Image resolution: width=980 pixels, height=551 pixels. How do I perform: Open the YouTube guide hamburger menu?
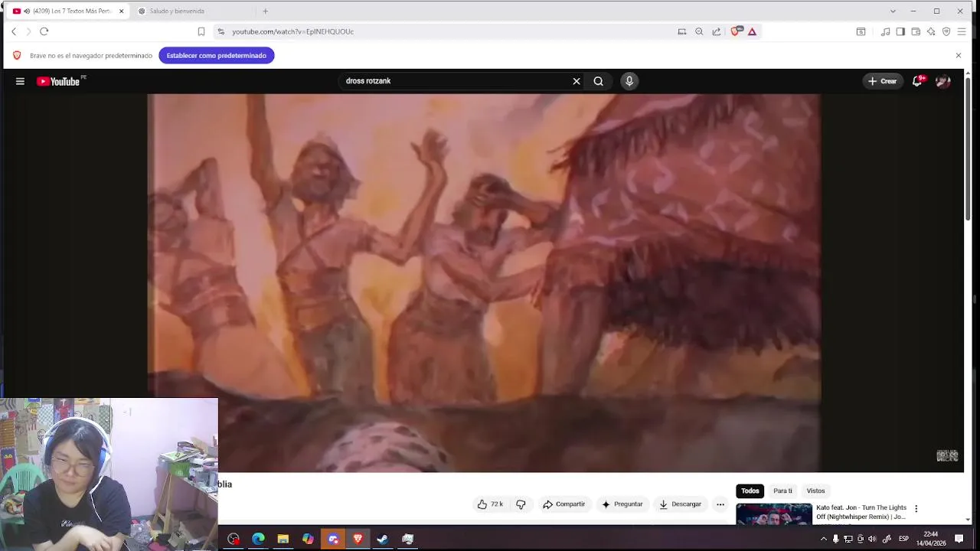click(x=20, y=81)
